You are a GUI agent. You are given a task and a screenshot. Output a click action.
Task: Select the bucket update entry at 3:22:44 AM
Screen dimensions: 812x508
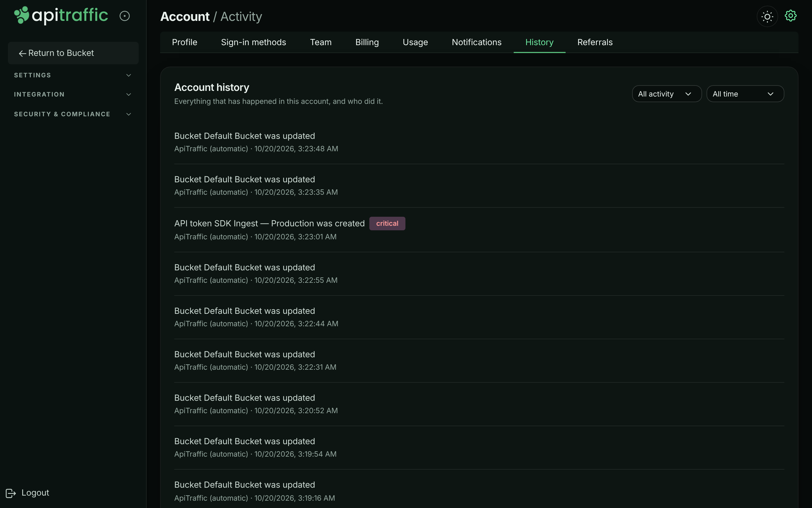[479, 317]
